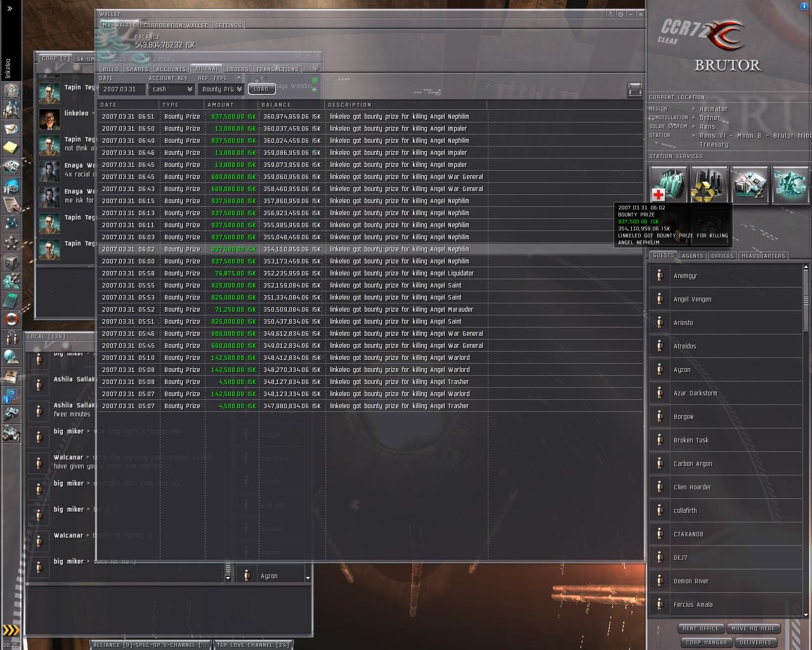Open the Help lifebuoy icon in the sidebar

point(11,319)
